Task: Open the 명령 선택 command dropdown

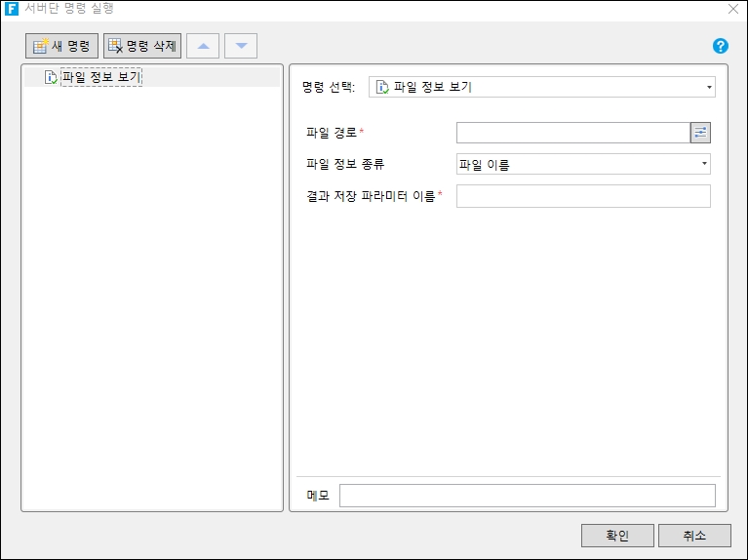Action: [x=709, y=87]
